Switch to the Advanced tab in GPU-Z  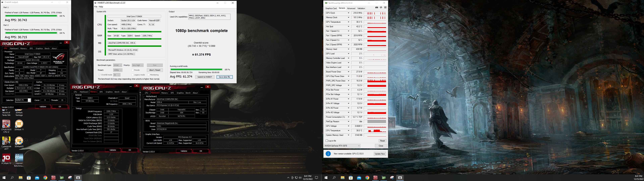(351, 8)
